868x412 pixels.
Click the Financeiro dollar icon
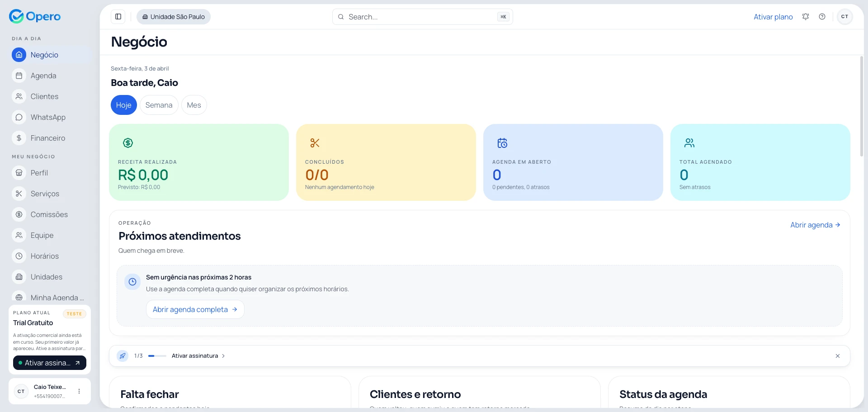coord(19,138)
